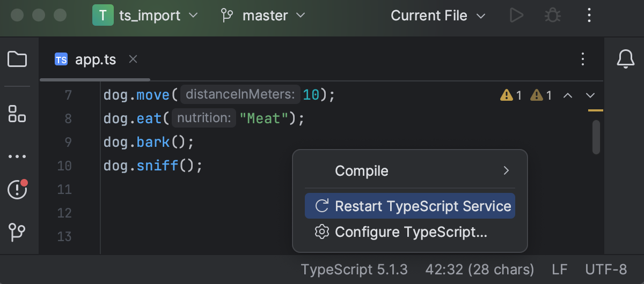This screenshot has height=284, width=644.
Task: Expand the ts_import project dropdown
Action: pos(145,16)
